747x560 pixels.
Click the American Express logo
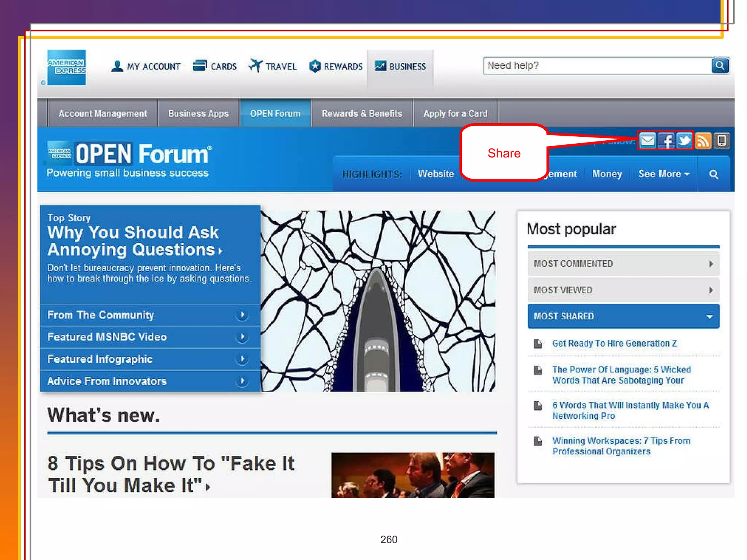(x=66, y=67)
